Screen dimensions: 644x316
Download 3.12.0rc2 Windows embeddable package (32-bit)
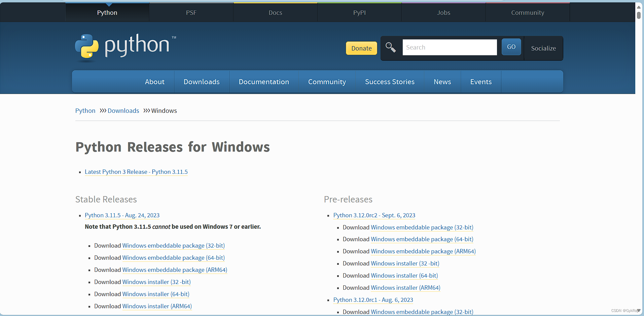pyautogui.click(x=422, y=227)
